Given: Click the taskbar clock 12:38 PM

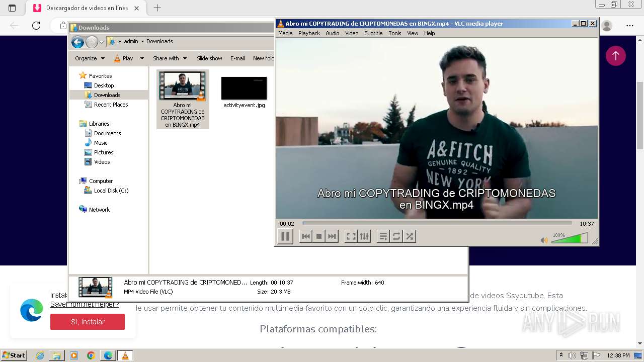Looking at the screenshot, I should [618, 355].
